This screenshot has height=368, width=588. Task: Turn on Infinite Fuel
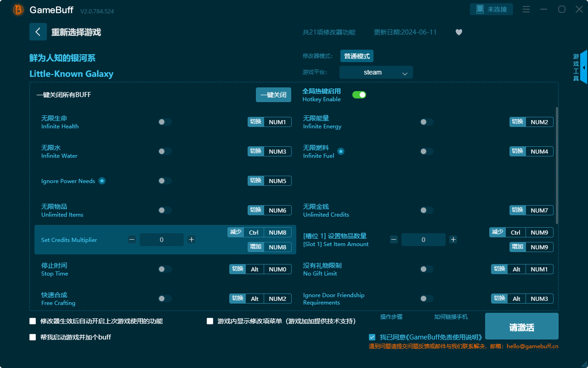[427, 151]
